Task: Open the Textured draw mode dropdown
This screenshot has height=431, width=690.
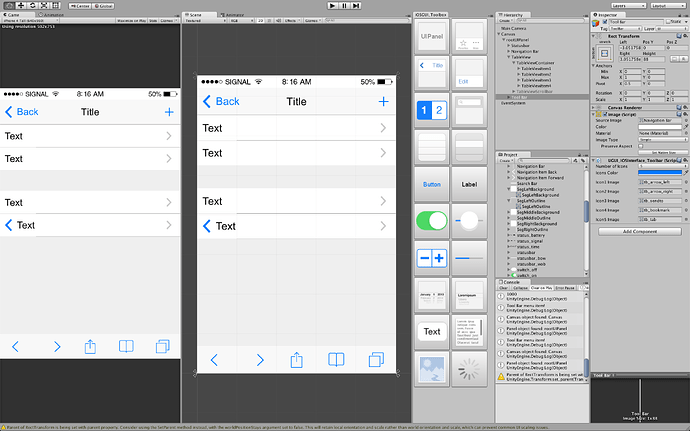Action: tap(205, 20)
